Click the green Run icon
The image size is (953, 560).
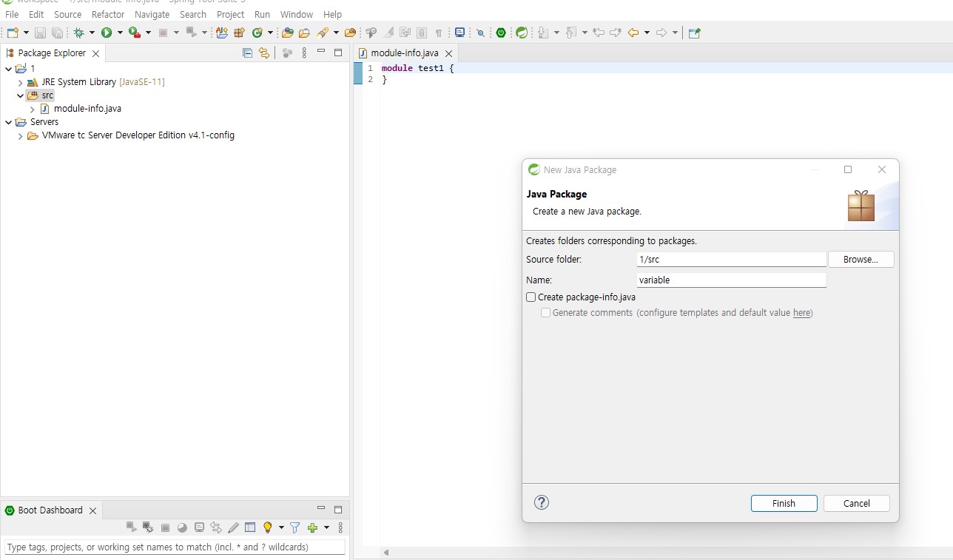coord(107,33)
